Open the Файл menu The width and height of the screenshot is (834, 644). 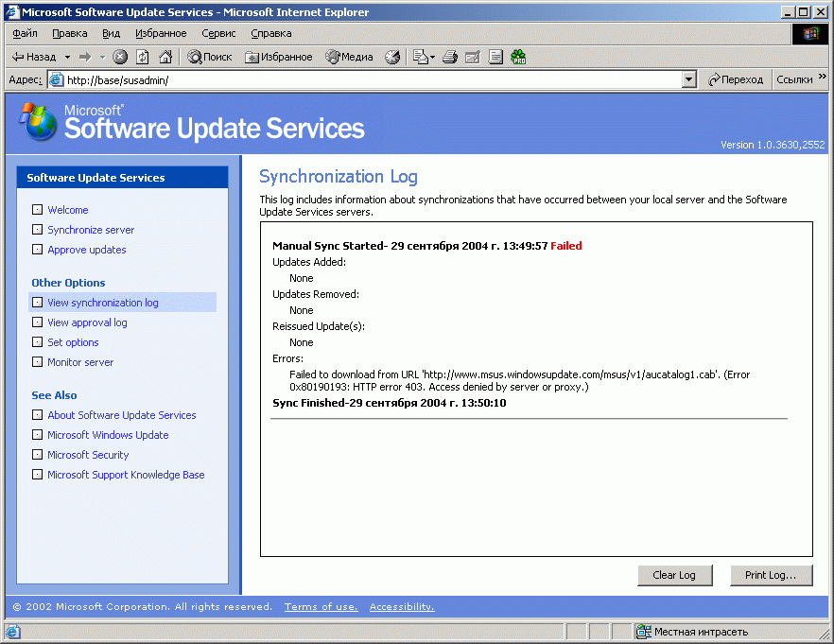click(x=25, y=33)
